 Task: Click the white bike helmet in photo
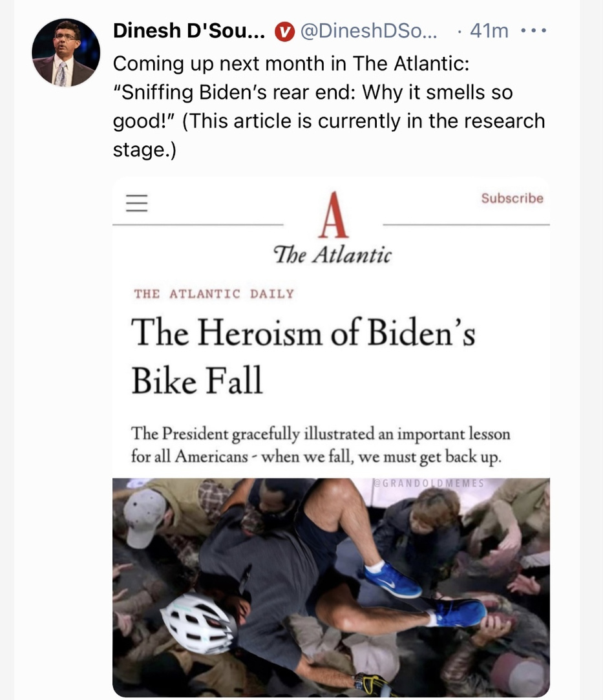(x=198, y=622)
